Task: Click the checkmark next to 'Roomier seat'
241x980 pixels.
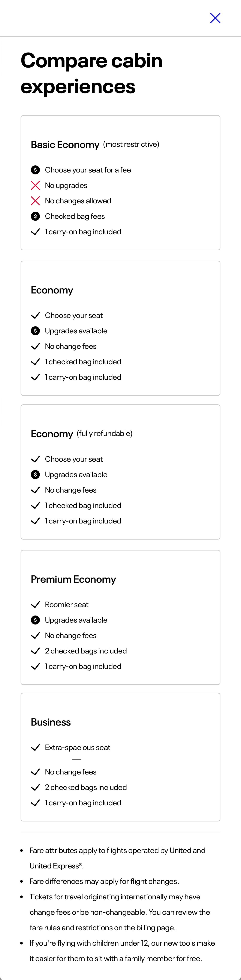Action: [35, 605]
